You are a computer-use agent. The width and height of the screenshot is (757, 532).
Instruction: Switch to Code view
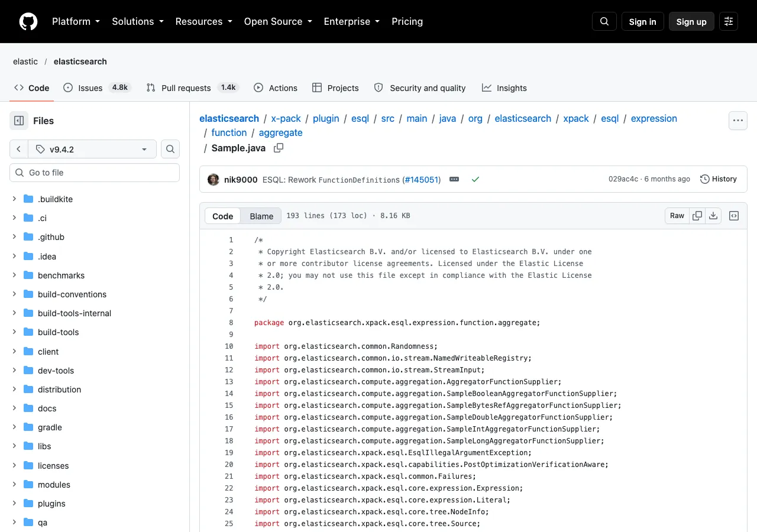point(223,216)
